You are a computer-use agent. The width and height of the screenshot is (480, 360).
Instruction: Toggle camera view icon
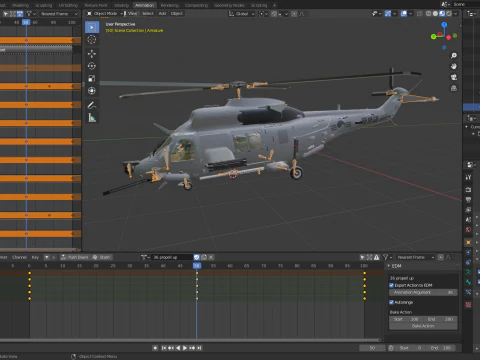454,77
